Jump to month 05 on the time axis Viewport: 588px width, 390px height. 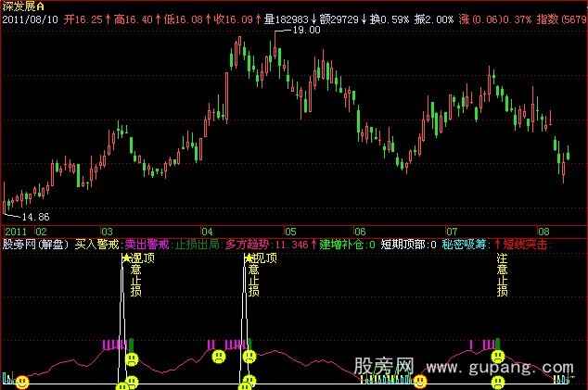click(x=290, y=231)
